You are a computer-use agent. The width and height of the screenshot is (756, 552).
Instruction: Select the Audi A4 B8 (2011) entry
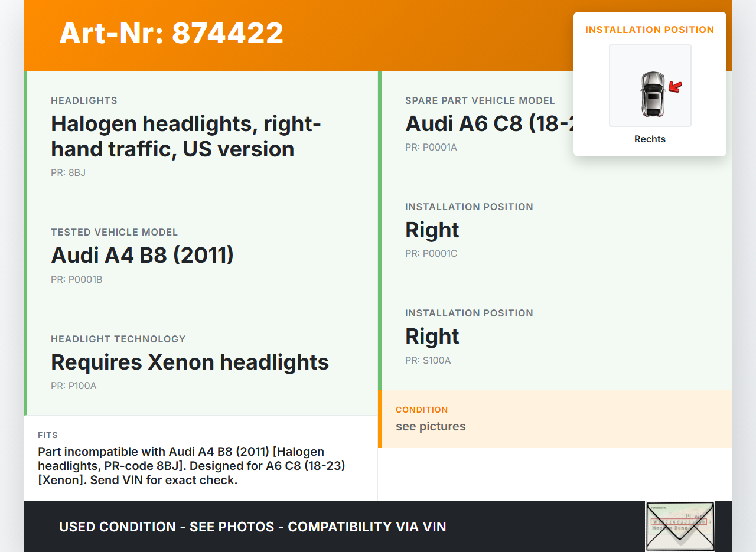(x=142, y=255)
